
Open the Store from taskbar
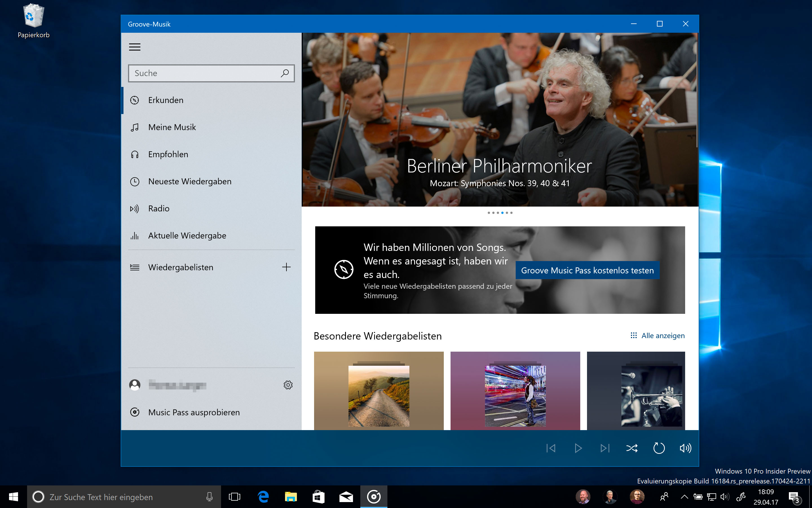[318, 497]
